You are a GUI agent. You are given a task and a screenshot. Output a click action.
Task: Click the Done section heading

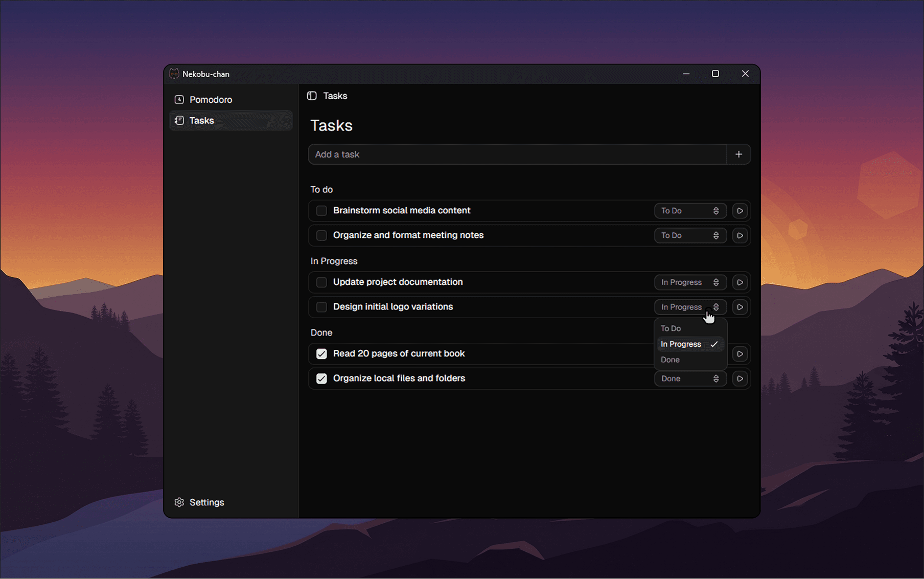click(321, 333)
